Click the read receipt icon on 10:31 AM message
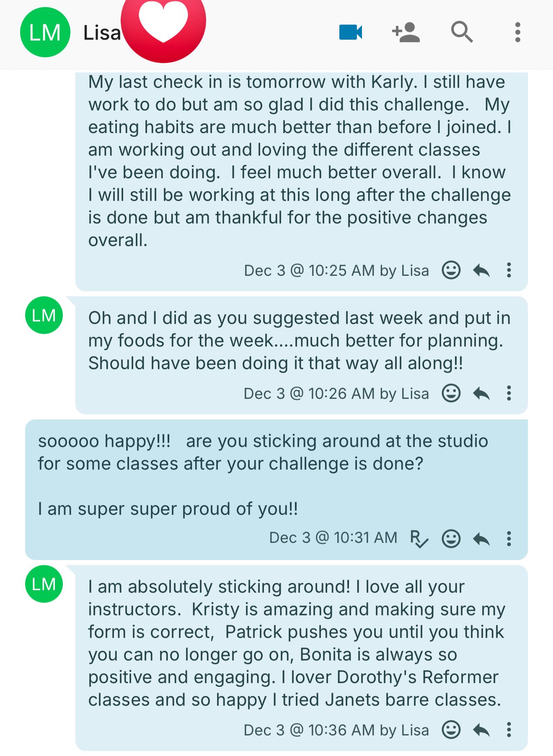 point(419,539)
